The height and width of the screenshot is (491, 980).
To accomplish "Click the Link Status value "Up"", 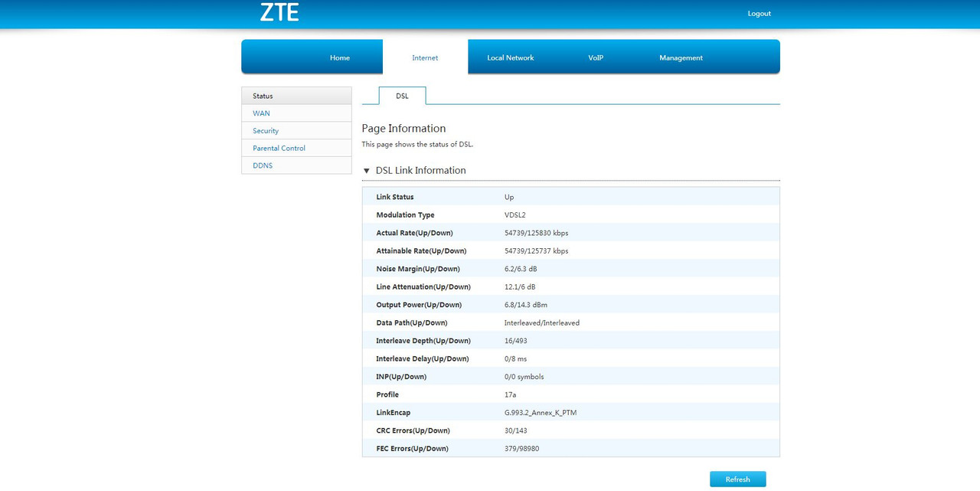I will pos(509,197).
